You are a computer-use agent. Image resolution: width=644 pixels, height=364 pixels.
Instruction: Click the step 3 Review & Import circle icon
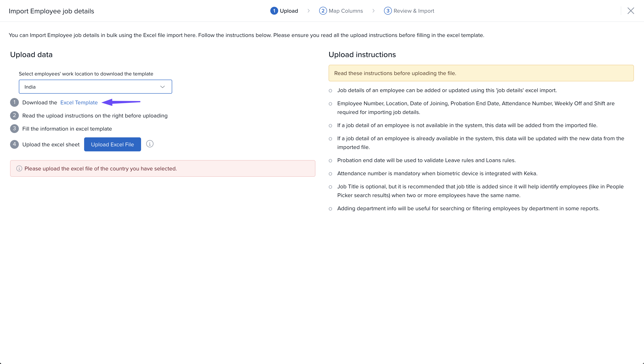click(x=388, y=11)
